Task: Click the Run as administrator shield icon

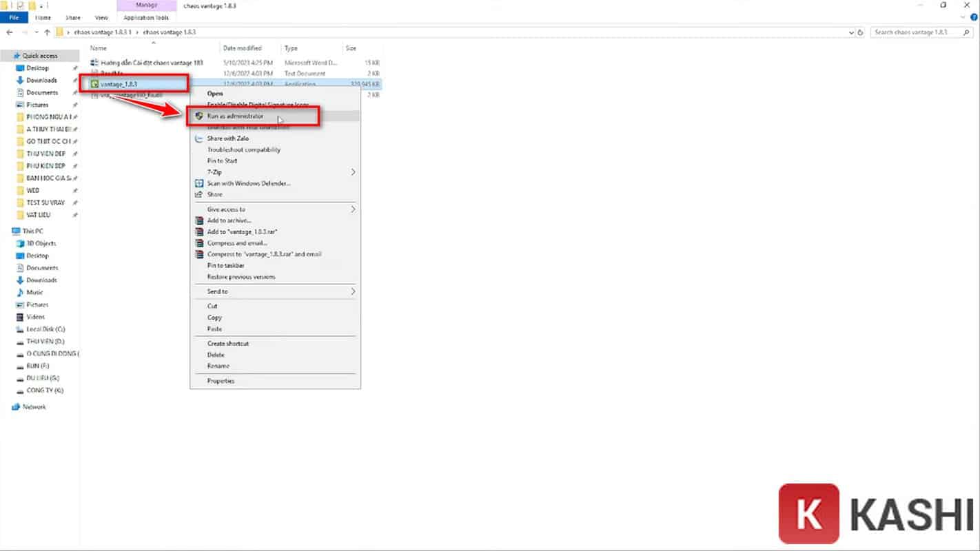Action: (x=199, y=116)
